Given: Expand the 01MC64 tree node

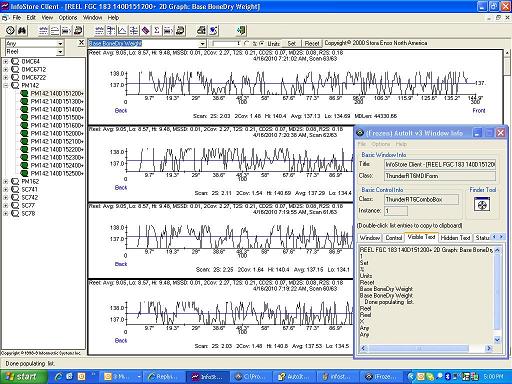Looking at the screenshot, I should click(x=6, y=61).
